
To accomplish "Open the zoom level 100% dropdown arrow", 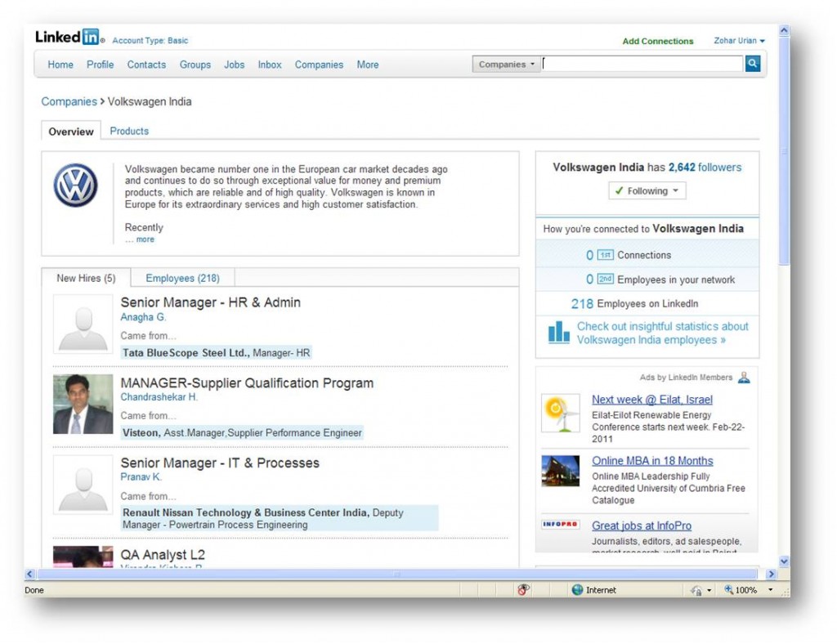I will click(770, 589).
